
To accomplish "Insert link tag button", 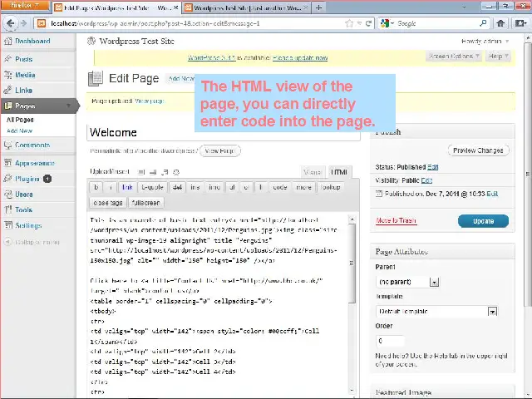I will (x=127, y=187).
